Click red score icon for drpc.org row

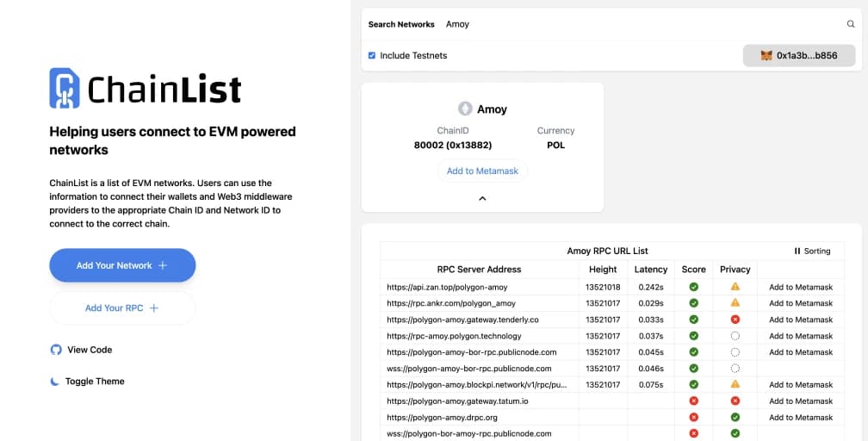point(694,417)
